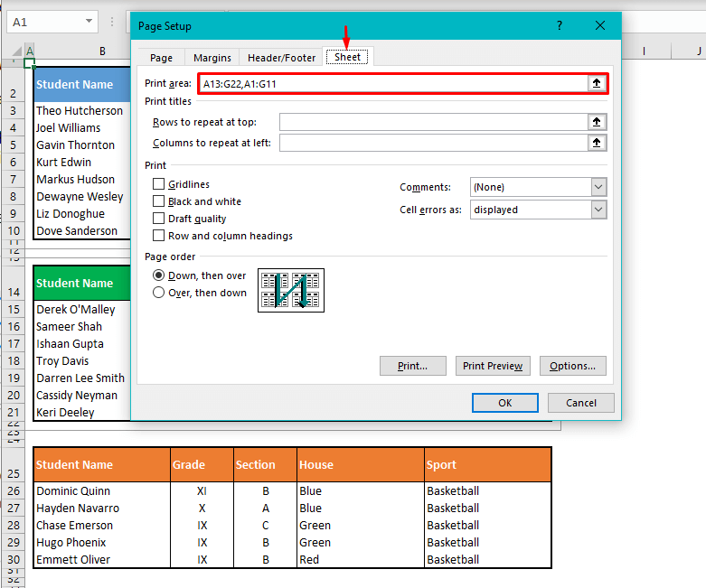The height and width of the screenshot is (588, 706).
Task: Click the Sport header cell
Action: pyautogui.click(x=488, y=465)
